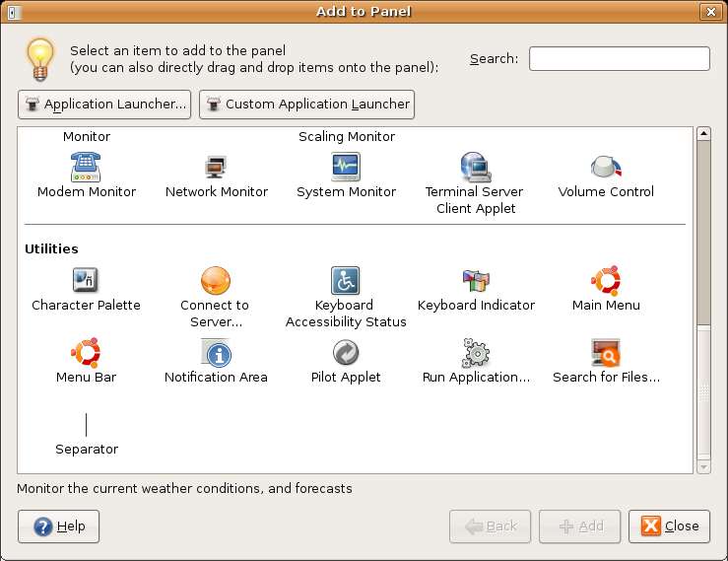The image size is (728, 561).
Task: Select the Run Application gears icon
Action: [476, 352]
